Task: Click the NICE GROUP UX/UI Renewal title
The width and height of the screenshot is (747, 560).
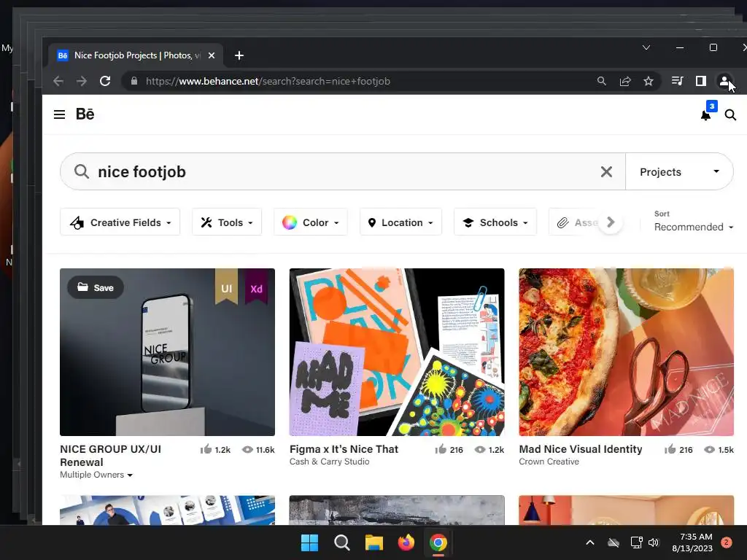Action: (x=111, y=456)
